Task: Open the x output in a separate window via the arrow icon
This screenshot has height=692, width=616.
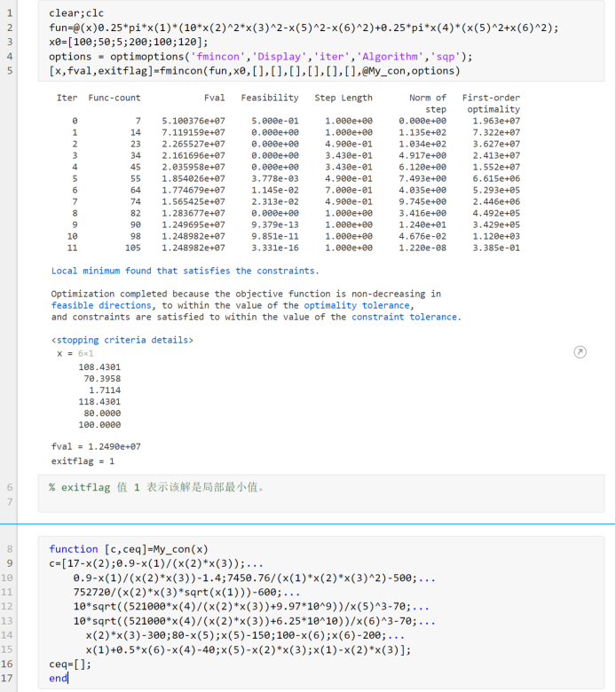Action: (x=580, y=352)
